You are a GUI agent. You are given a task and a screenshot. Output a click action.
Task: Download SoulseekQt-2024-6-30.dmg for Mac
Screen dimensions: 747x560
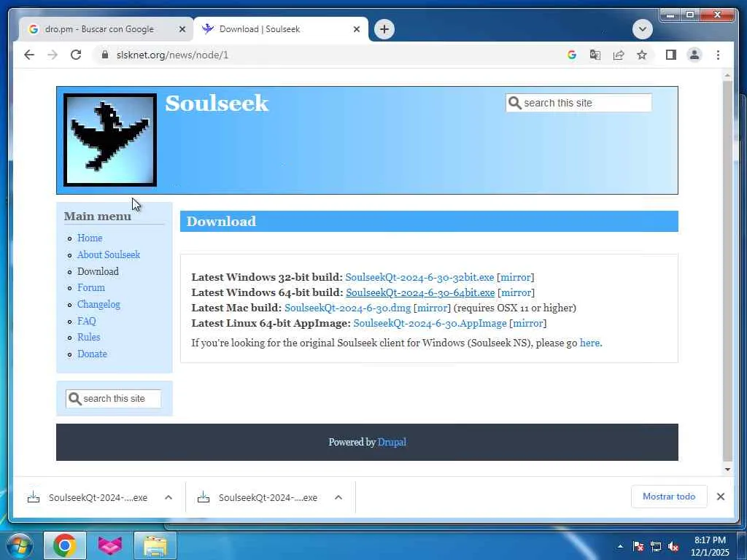[x=347, y=308]
